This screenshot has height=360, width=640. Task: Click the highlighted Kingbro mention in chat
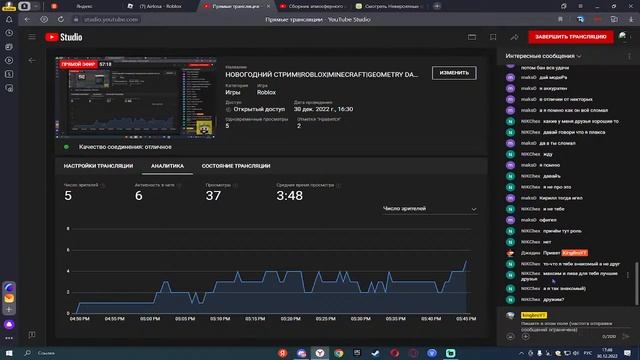point(574,253)
